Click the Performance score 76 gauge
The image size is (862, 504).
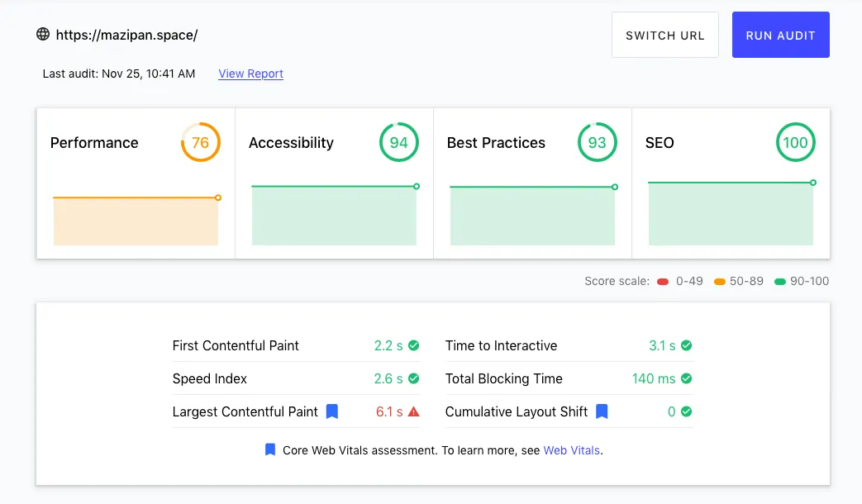200,143
